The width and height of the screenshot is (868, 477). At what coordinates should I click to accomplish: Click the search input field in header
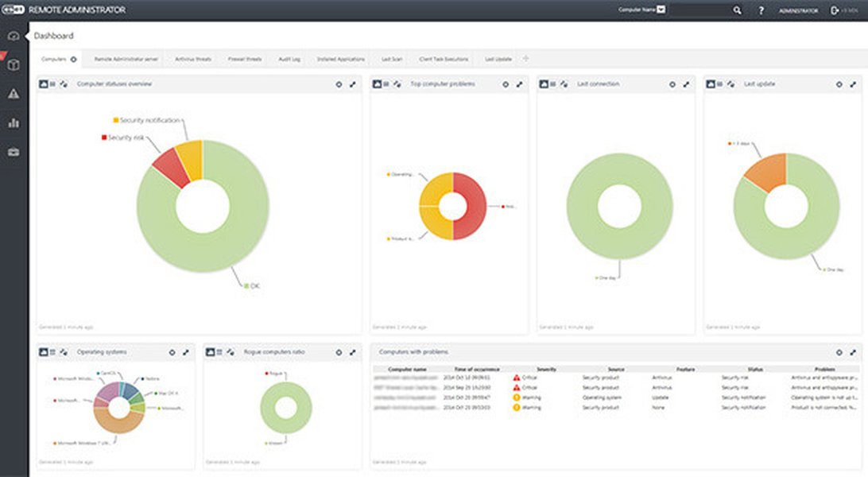click(x=700, y=10)
